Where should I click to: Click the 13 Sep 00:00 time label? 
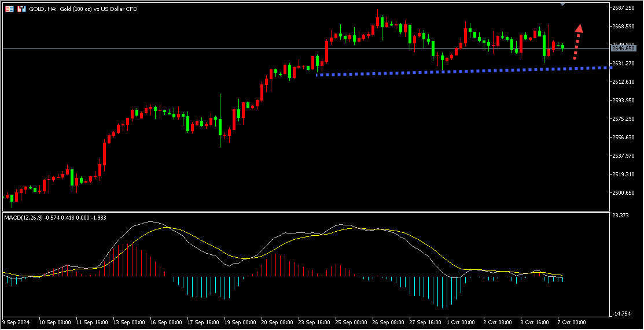pos(129,322)
